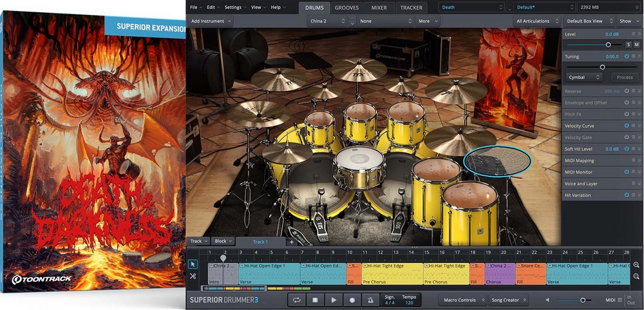Open the File menu
Screen dimensions: 644x310
(196, 7)
